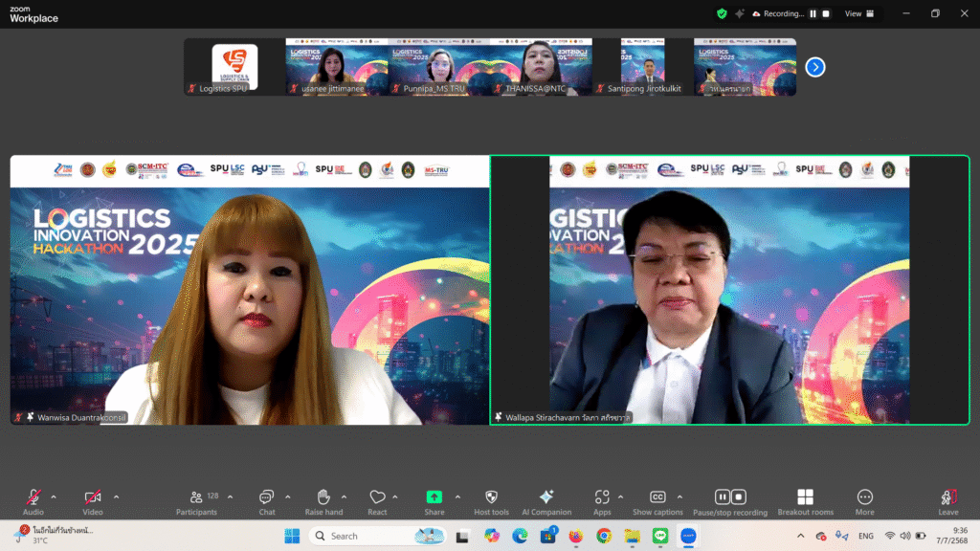The width and height of the screenshot is (980, 551).
Task: Start camera with the Video button
Action: click(x=93, y=502)
